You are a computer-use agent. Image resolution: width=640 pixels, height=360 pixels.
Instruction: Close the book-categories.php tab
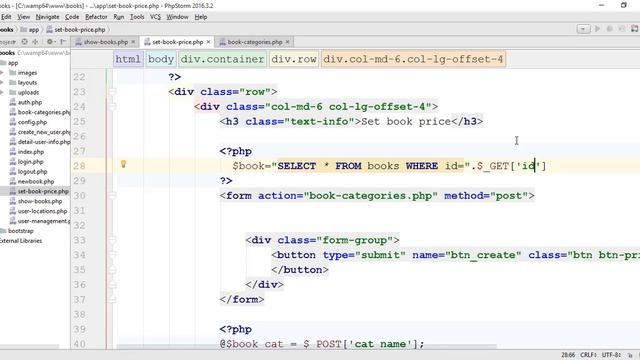point(287,42)
